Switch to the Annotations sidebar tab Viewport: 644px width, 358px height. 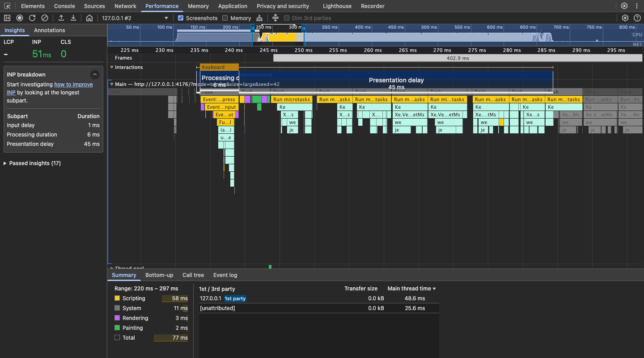(x=50, y=30)
